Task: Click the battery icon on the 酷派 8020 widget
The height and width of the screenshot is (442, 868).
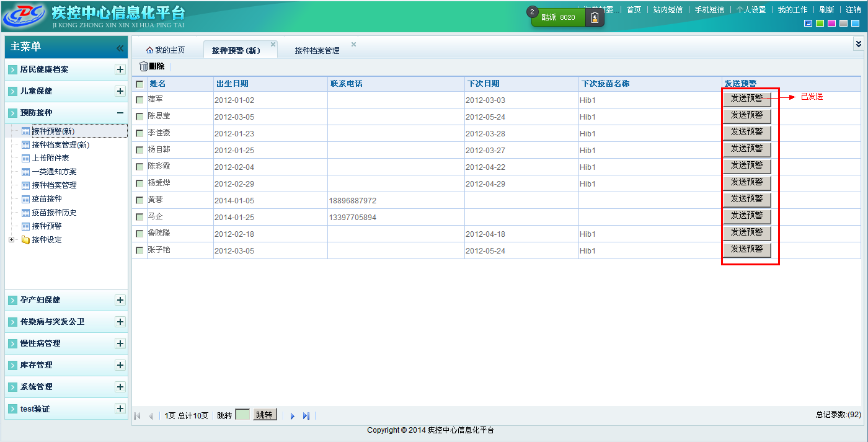Action: [x=595, y=17]
